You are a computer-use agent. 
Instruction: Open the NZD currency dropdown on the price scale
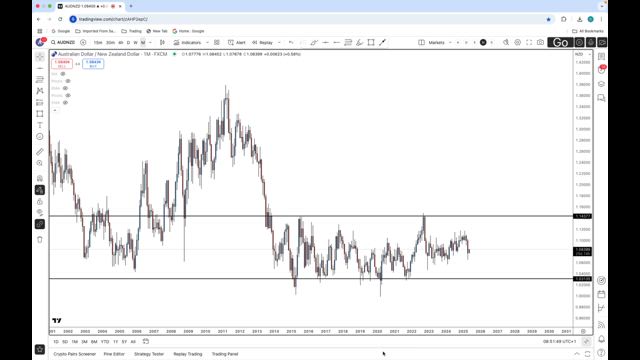coord(582,54)
